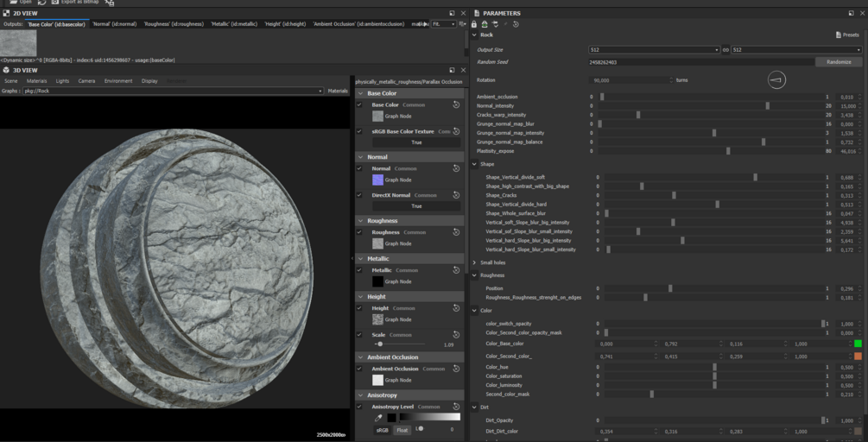
Task: Pick anisotropy value with the eyedropper
Action: pyautogui.click(x=378, y=418)
